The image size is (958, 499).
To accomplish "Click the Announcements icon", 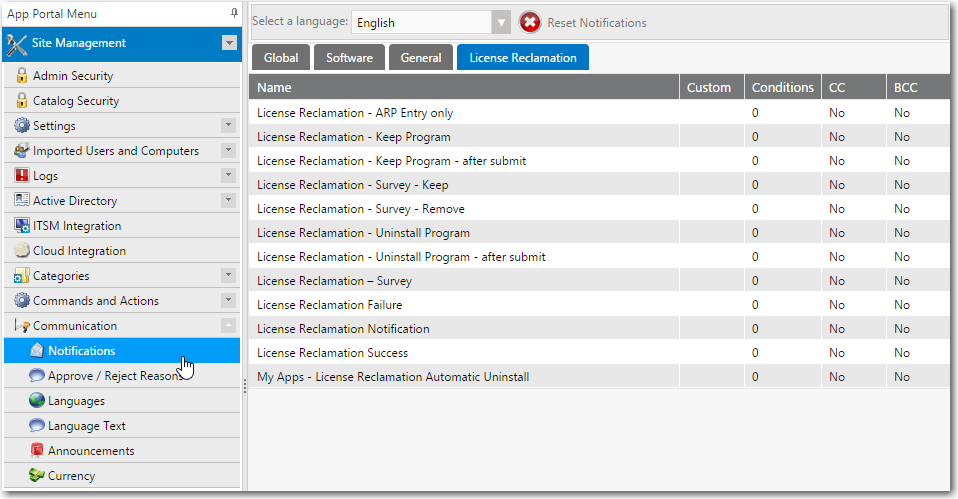I will (x=37, y=451).
